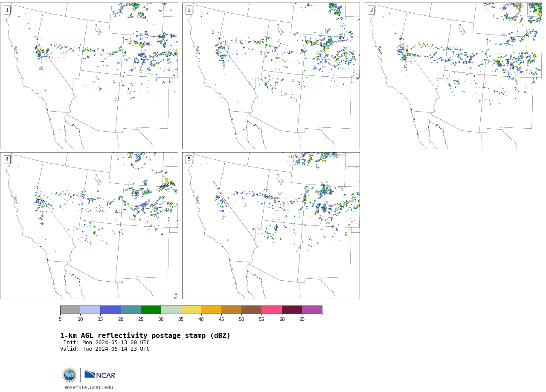
Task: Click panel number label 2
Action: pos(189,10)
